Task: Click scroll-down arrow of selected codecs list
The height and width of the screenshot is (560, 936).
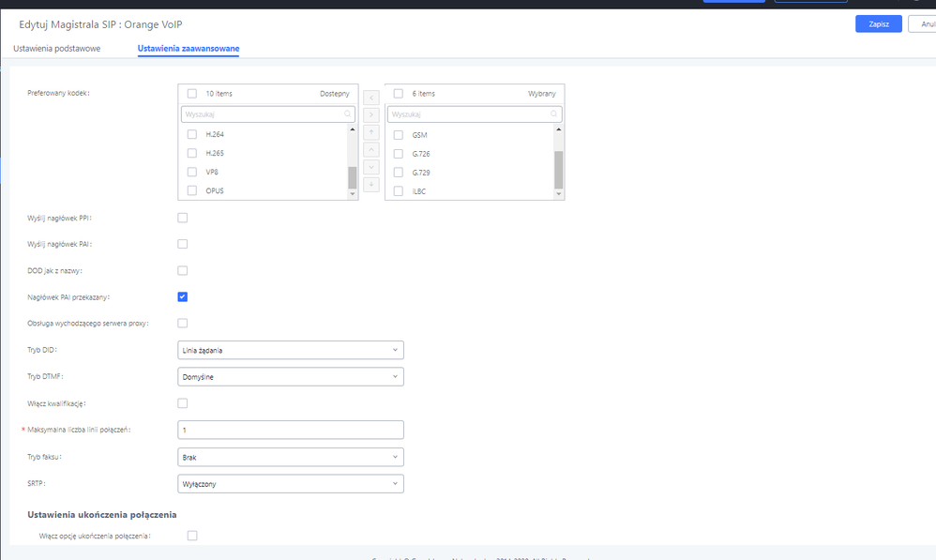Action: [559, 193]
